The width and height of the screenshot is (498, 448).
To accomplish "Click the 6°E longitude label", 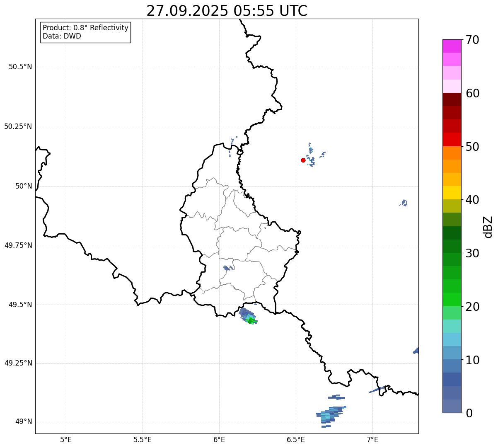I will 219,440.
